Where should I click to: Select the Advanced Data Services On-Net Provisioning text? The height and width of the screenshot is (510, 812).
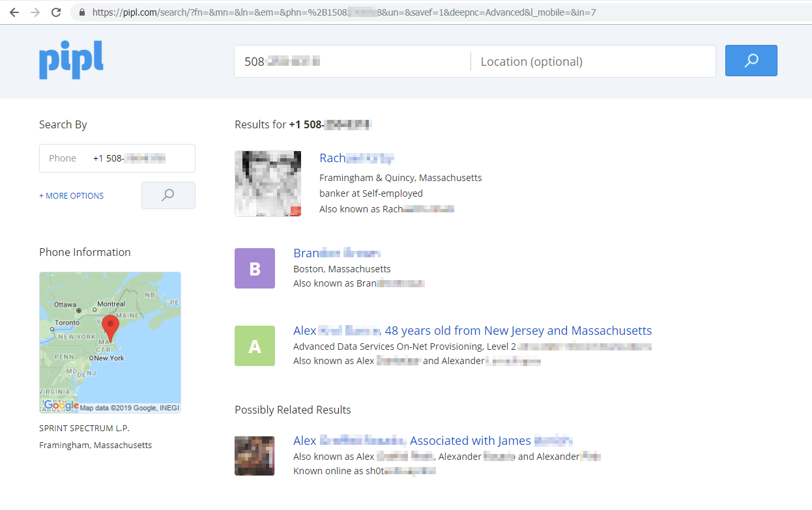(405, 347)
